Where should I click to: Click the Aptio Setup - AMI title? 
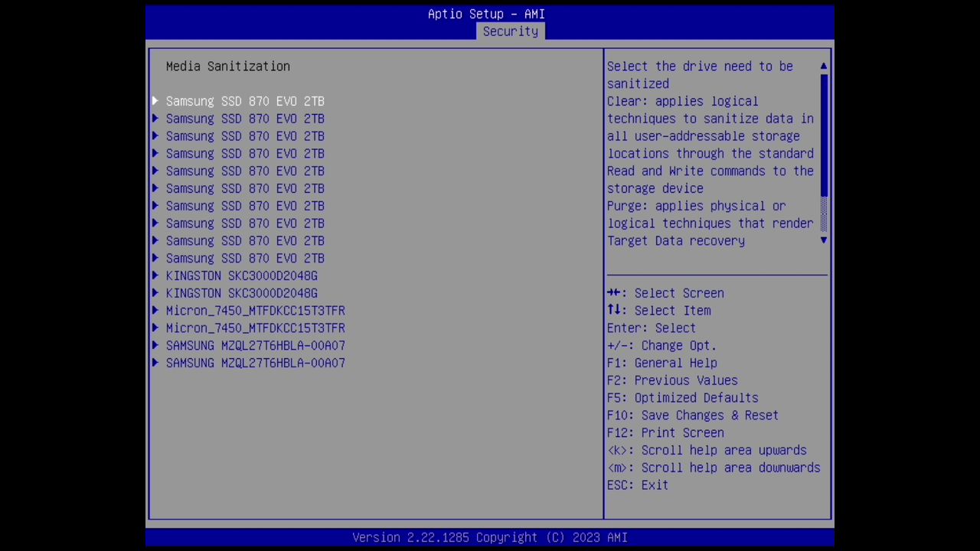point(486,14)
